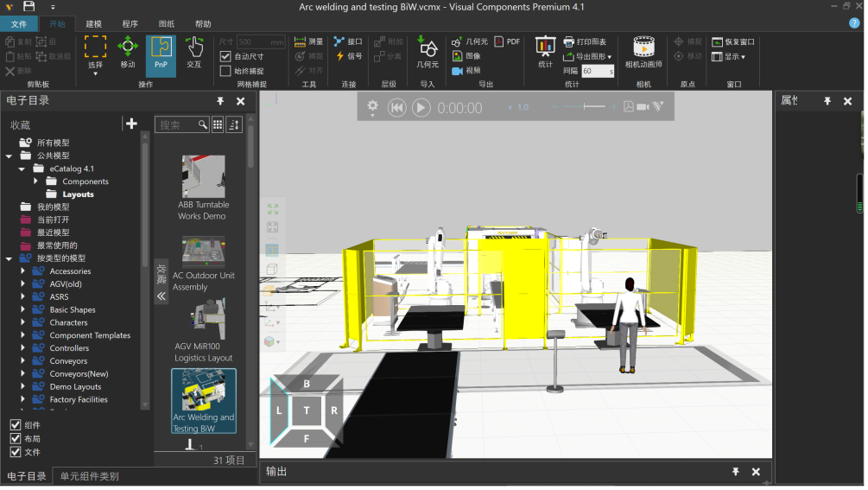Collapse the eCatalog 4.1 folder
868x490 pixels.
(23, 169)
